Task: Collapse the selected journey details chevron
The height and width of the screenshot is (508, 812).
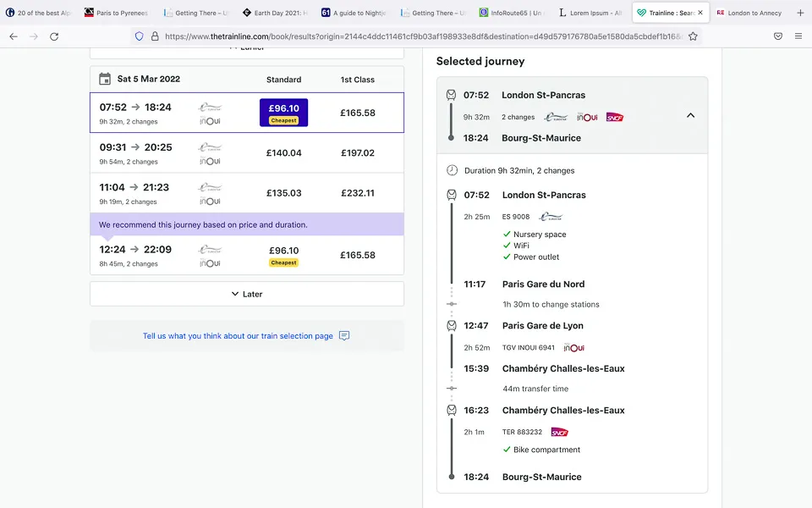Action: pyautogui.click(x=690, y=115)
